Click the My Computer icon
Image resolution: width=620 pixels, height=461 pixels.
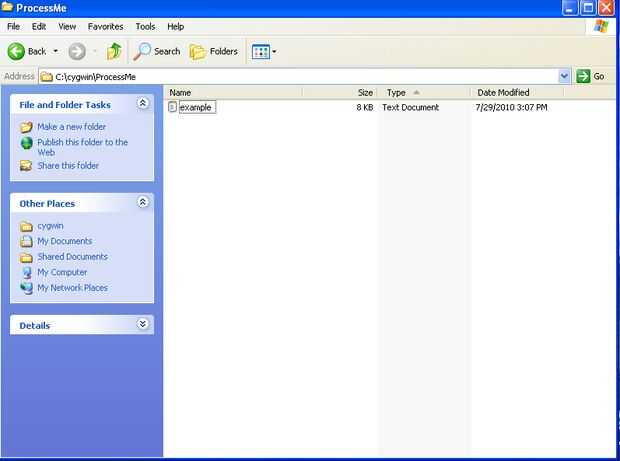point(26,272)
